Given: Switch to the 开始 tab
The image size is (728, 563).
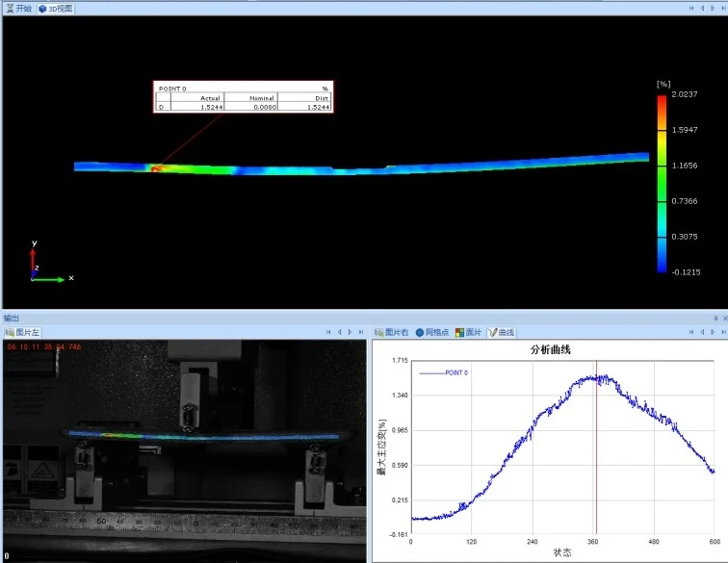Looking at the screenshot, I should [x=18, y=9].
